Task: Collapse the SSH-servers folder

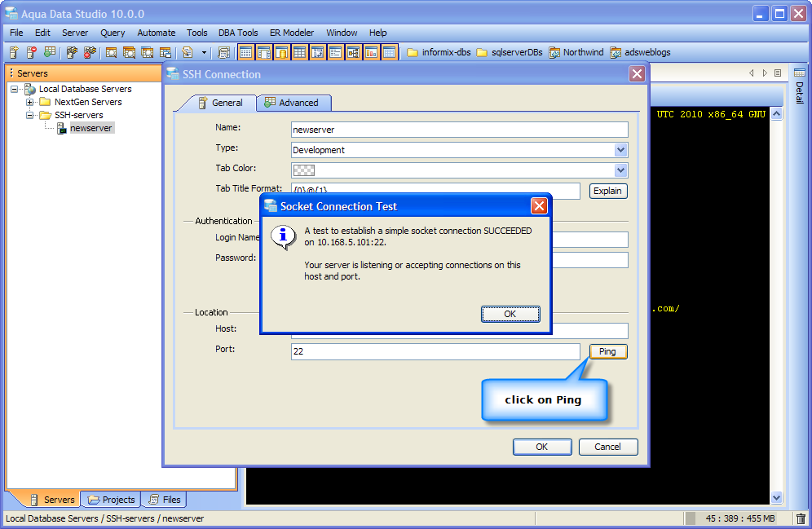Action: [x=30, y=115]
